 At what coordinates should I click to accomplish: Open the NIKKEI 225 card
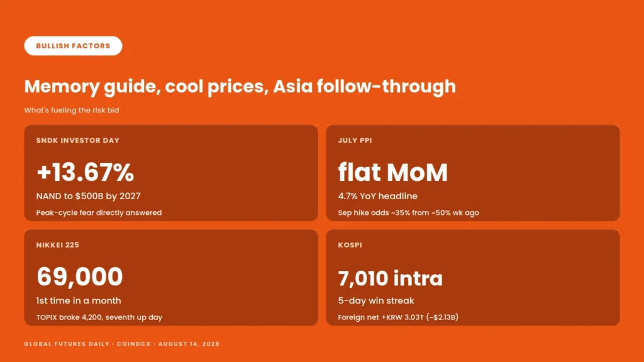[x=171, y=278]
